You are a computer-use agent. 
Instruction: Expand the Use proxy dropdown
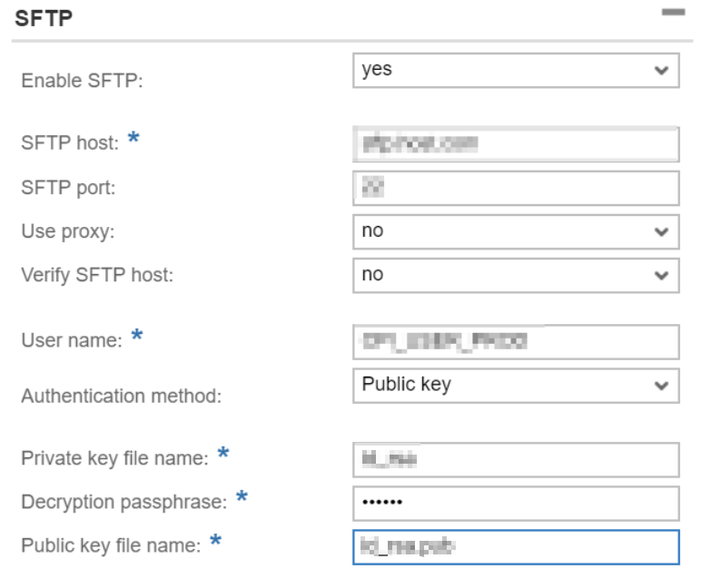pos(515,231)
